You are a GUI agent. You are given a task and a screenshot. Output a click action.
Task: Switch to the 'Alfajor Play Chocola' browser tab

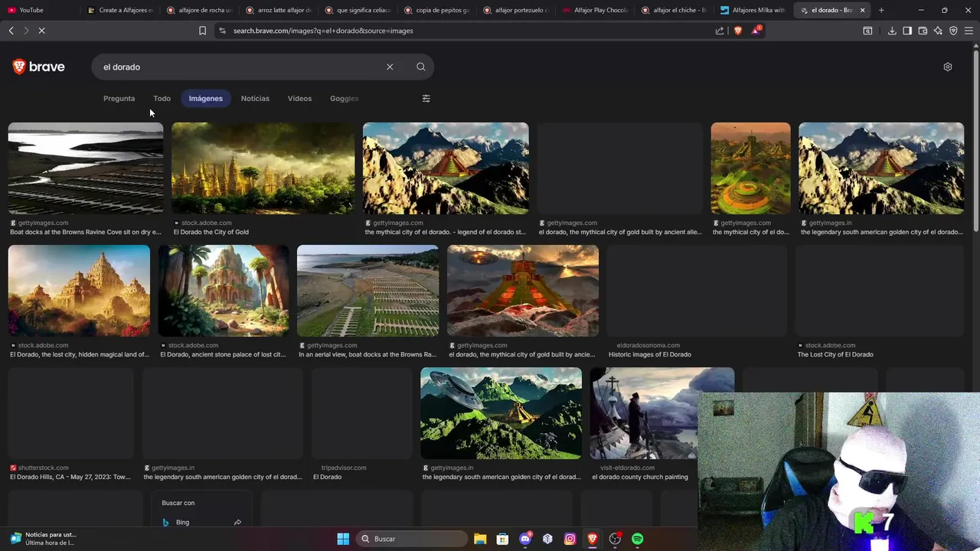pyautogui.click(x=595, y=10)
